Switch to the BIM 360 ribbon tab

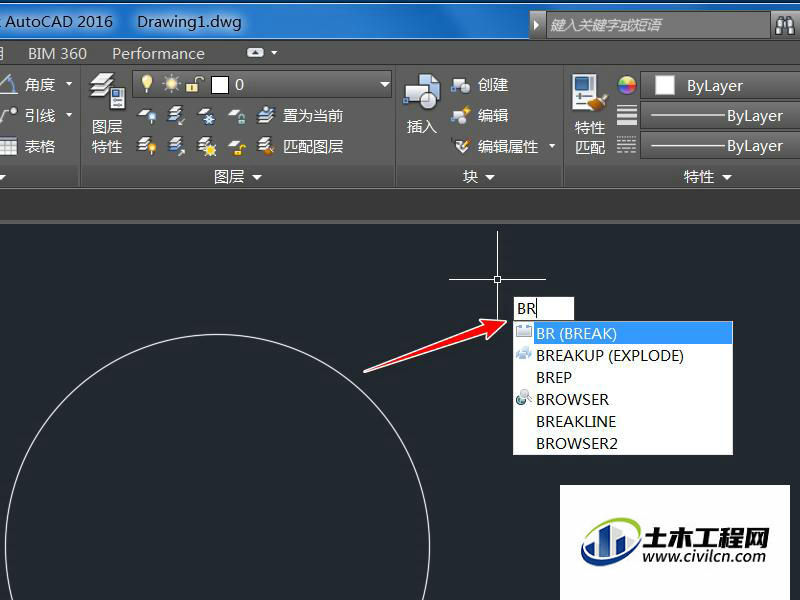(x=57, y=54)
